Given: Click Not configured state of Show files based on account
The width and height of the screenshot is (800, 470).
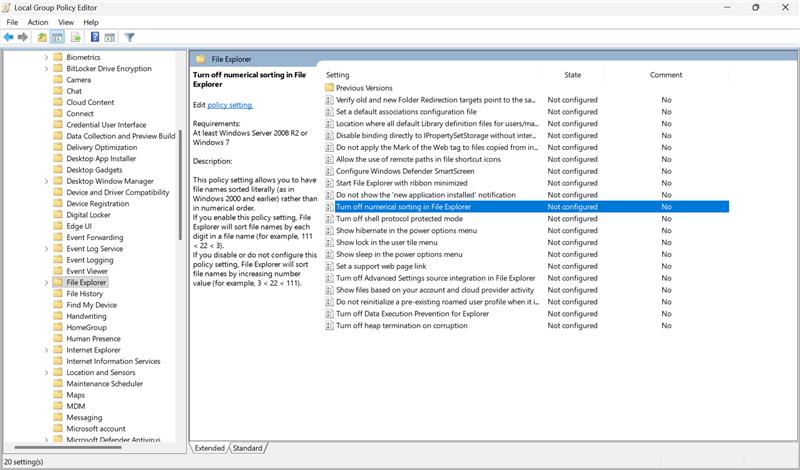Looking at the screenshot, I should point(572,290).
